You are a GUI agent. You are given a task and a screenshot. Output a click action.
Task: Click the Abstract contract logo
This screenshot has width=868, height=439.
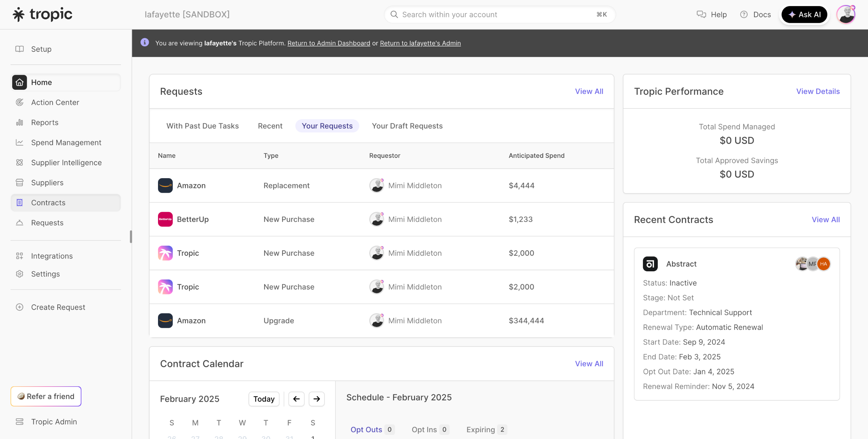click(650, 264)
